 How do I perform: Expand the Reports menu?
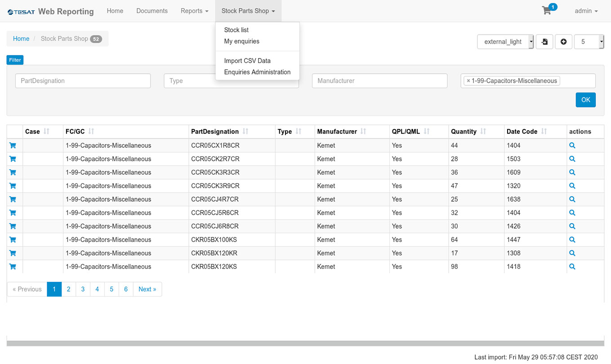click(194, 11)
